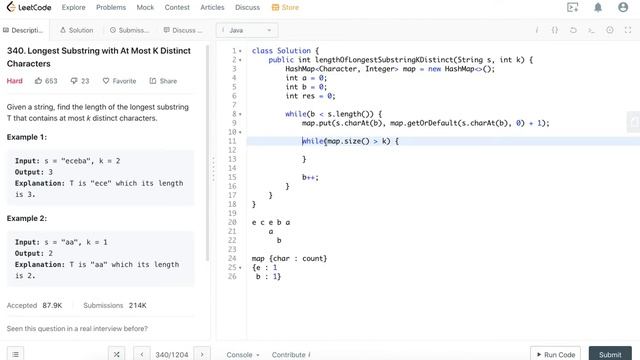640x360 pixels.
Task: Visit the LeetCode Store
Action: [285, 7]
